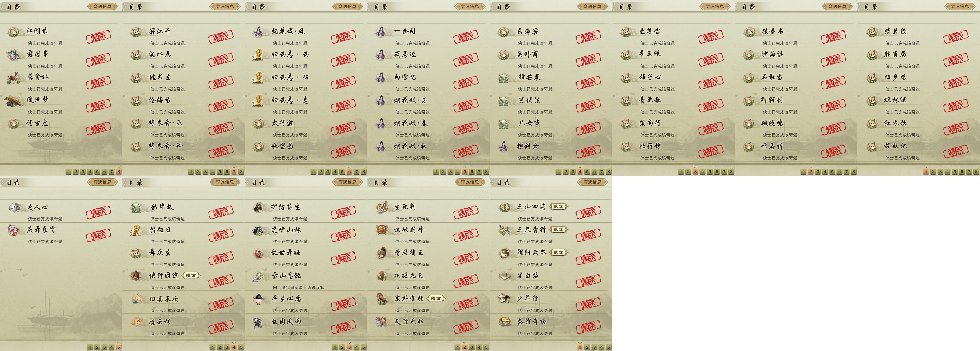Click the lizard icon next to 瀛洲梦
Viewport: 980px width, 351px height.
14,101
